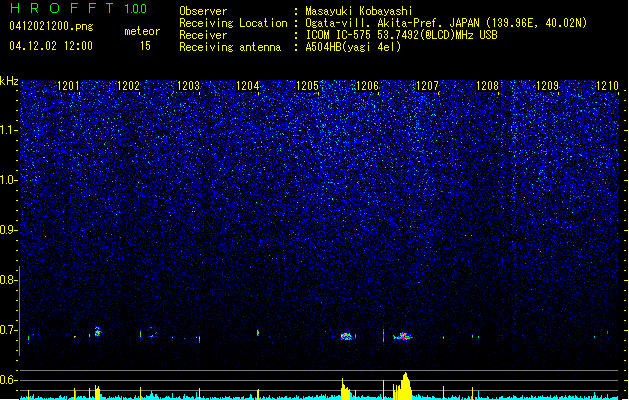Viewport: 629px width, 400px height.
Task: Click the 1210 time marker
Action: click(x=607, y=86)
